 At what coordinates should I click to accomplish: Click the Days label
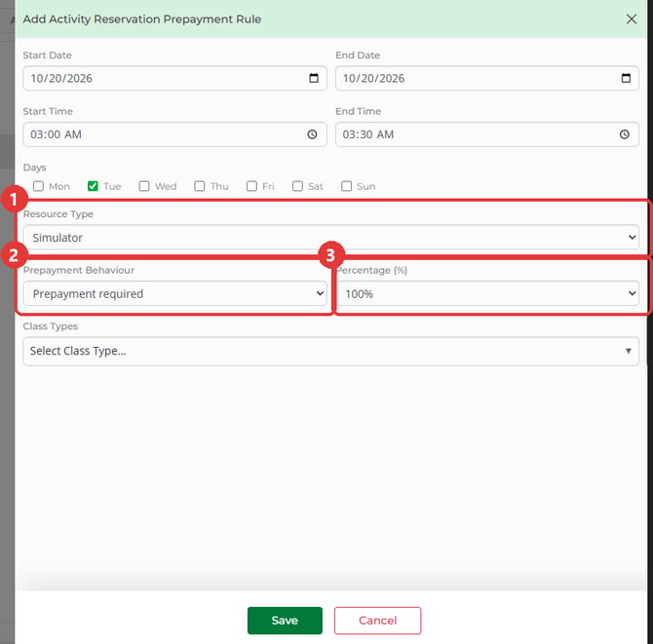[34, 168]
